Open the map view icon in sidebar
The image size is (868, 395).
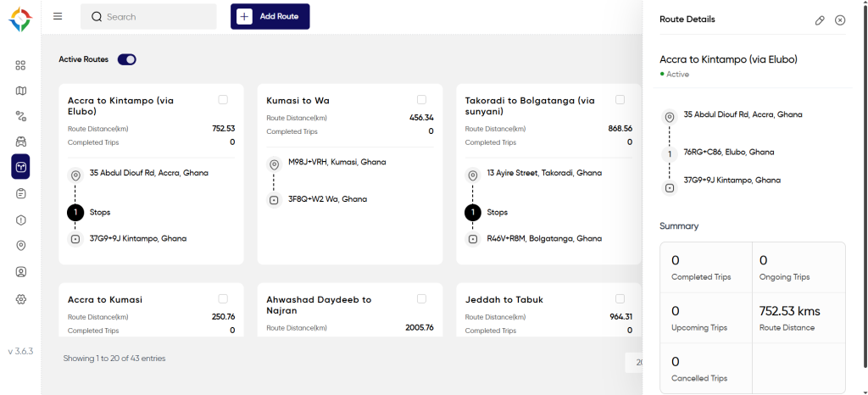pyautogui.click(x=20, y=91)
